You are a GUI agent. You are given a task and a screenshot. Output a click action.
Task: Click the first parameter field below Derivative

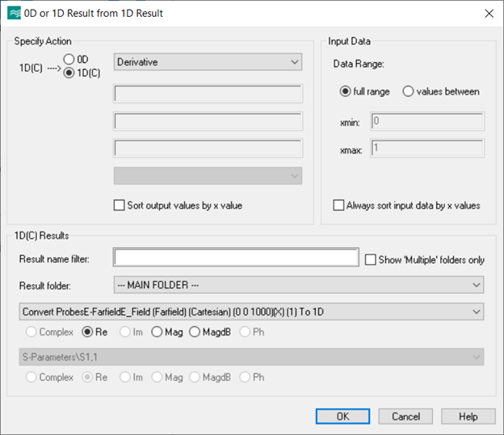[208, 94]
